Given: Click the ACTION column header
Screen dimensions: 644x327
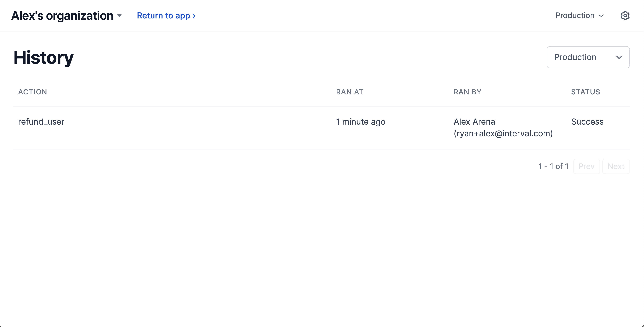Looking at the screenshot, I should pos(33,92).
